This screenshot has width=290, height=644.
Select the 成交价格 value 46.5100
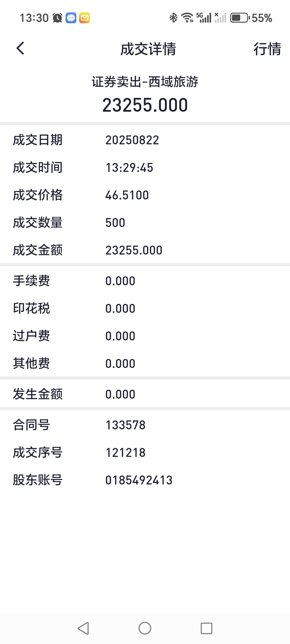click(127, 195)
